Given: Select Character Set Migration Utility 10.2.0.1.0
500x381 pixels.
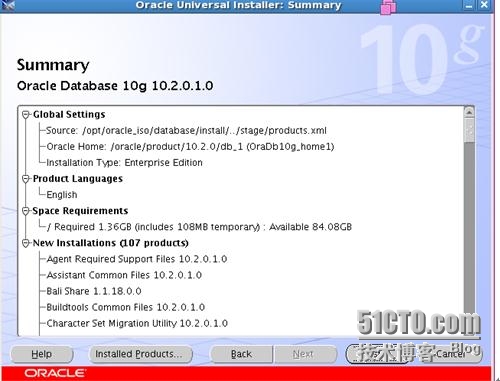Looking at the screenshot, I should pos(137,323).
